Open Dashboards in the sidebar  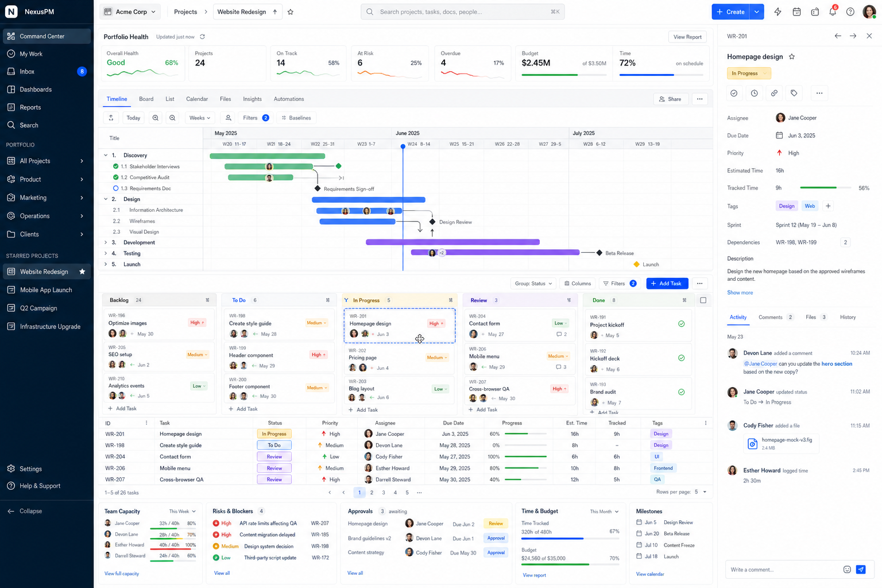47,90
